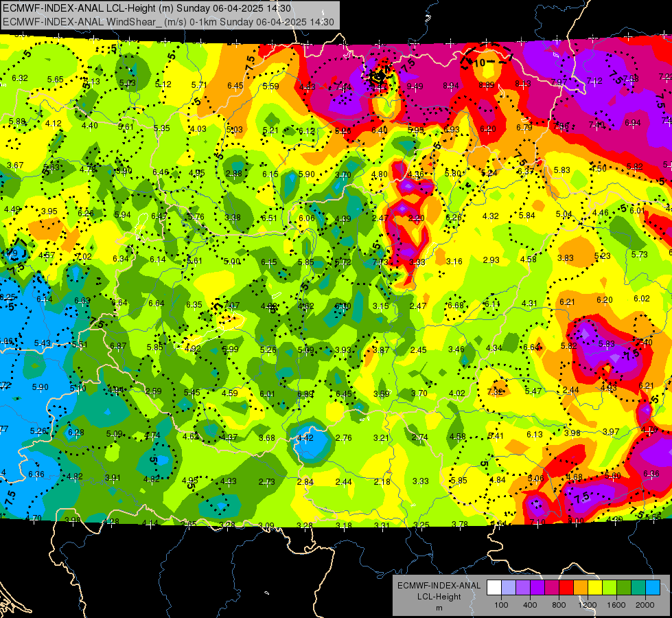Click the legend unit label 'm'
Screen dimensions: 672x618
point(439,608)
